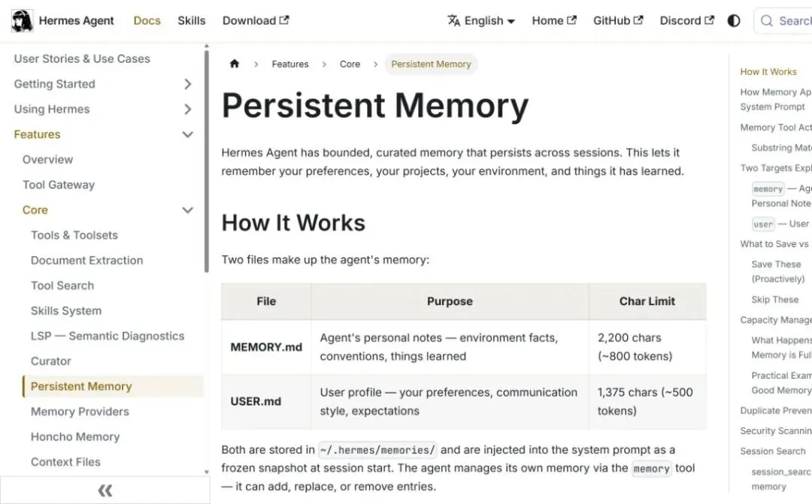This screenshot has height=504, width=812.
Task: Select Core category in sidebar
Action: click(35, 210)
